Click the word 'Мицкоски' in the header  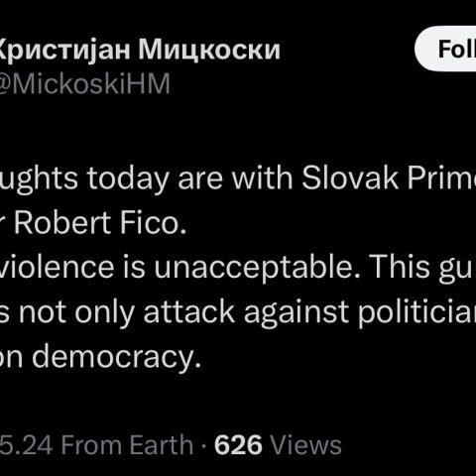(x=209, y=50)
